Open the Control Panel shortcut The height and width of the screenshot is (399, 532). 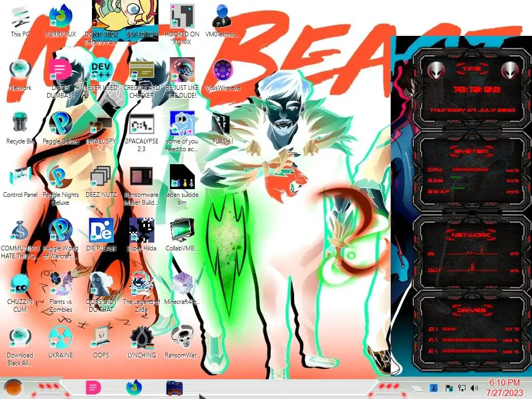tap(20, 182)
